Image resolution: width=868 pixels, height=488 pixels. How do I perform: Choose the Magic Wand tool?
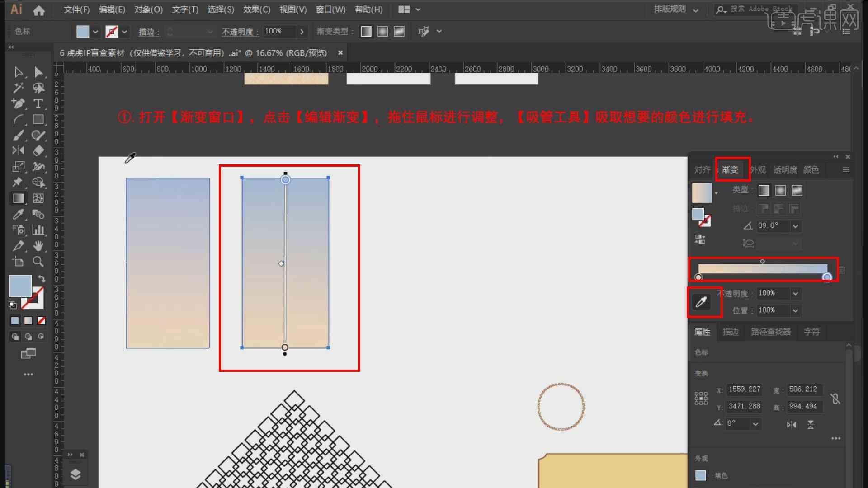(x=19, y=88)
